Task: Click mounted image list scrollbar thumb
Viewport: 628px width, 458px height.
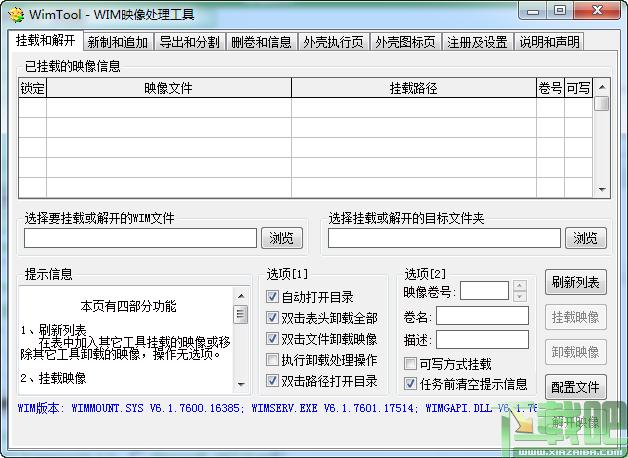Action: [x=602, y=103]
